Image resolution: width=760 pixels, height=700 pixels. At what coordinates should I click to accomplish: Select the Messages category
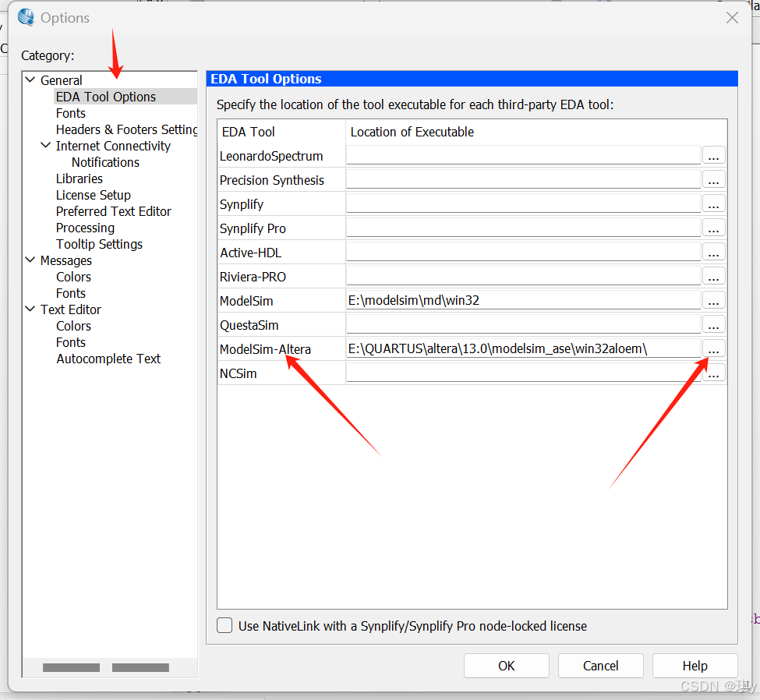coord(66,260)
